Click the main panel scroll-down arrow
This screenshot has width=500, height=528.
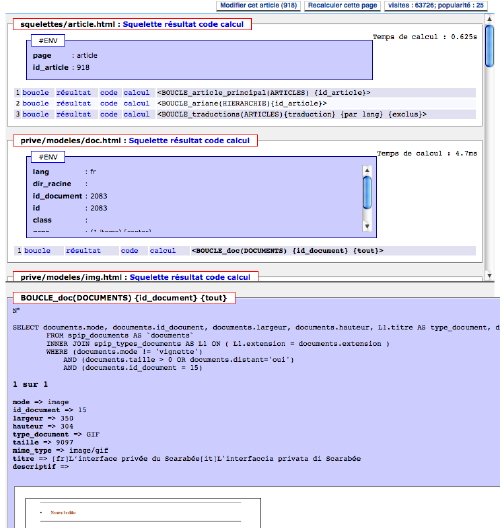tap(490, 276)
